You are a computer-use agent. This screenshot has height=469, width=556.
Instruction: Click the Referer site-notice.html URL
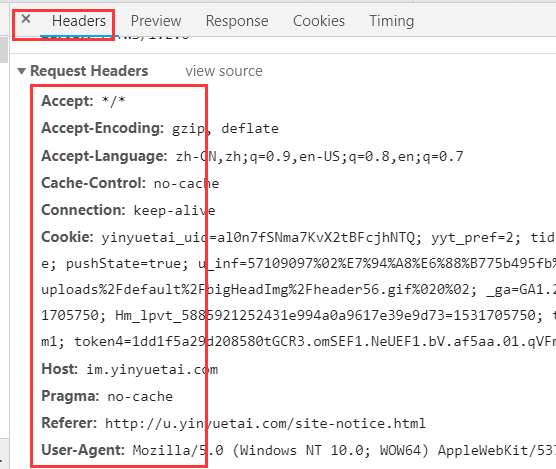click(x=265, y=423)
